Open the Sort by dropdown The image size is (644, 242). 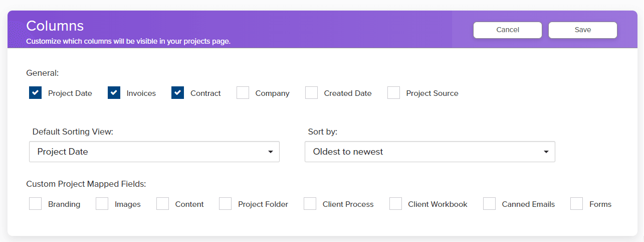(430, 152)
